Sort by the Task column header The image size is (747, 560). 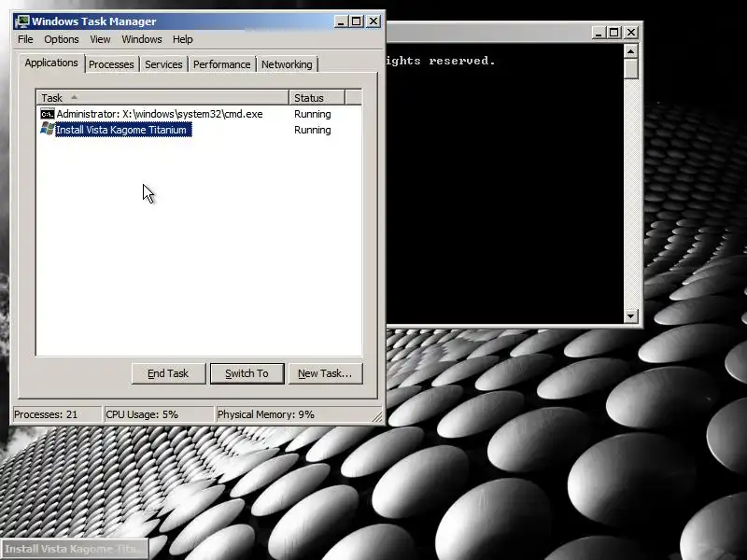click(x=162, y=98)
